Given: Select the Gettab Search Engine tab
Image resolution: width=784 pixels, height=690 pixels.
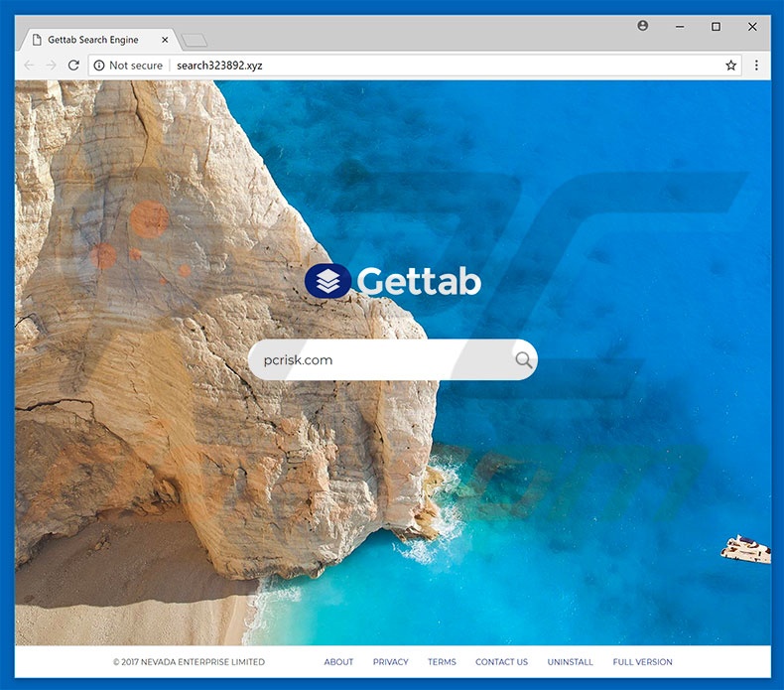Looking at the screenshot, I should [x=100, y=40].
